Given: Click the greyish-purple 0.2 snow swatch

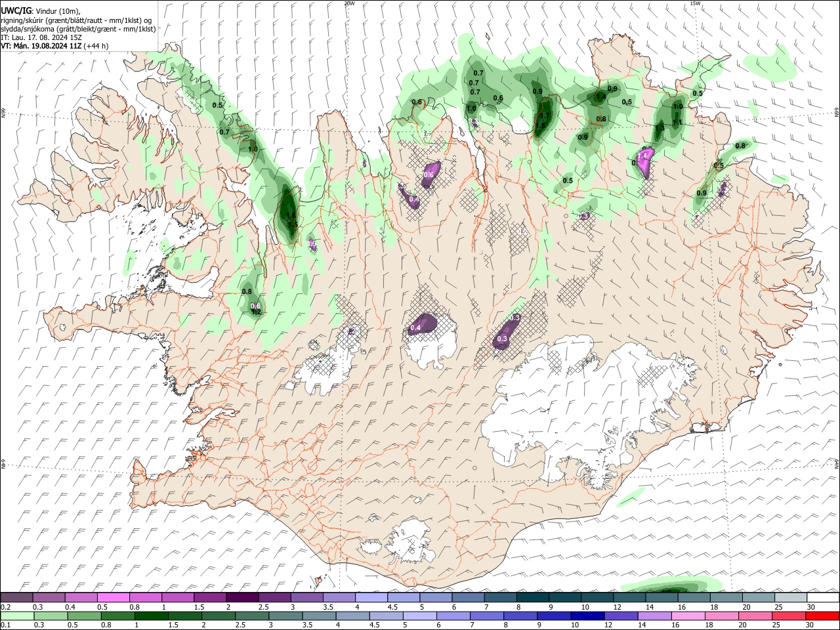Looking at the screenshot, I should tap(16, 598).
